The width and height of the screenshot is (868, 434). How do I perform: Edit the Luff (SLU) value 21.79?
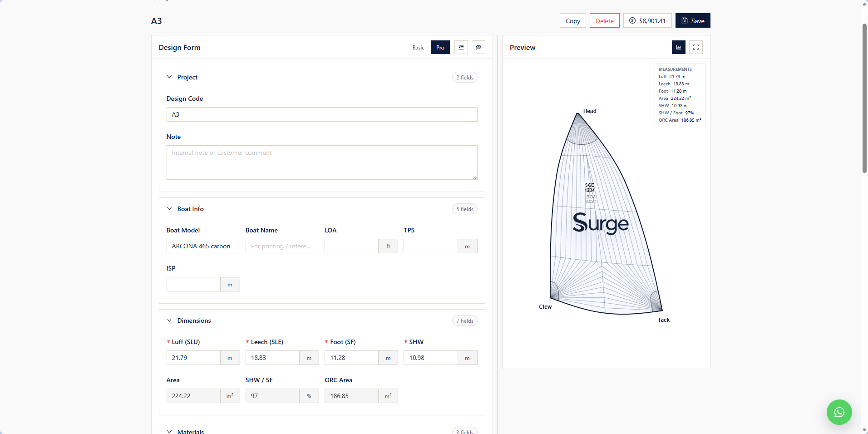point(193,358)
